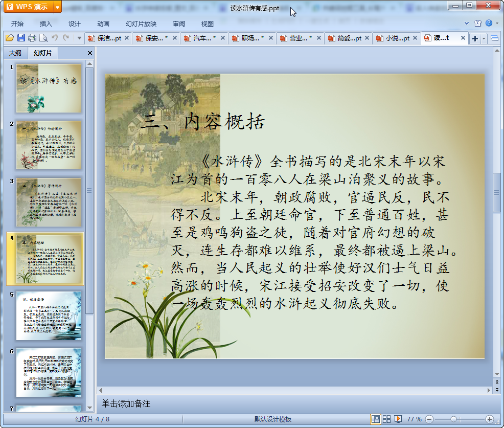
Task: Close the 营业... document tab
Action: point(318,38)
